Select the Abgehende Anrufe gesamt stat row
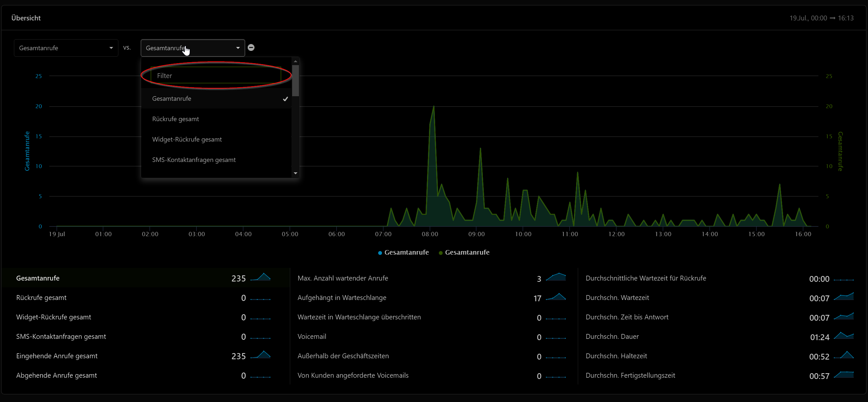This screenshot has height=402, width=868. click(x=57, y=375)
